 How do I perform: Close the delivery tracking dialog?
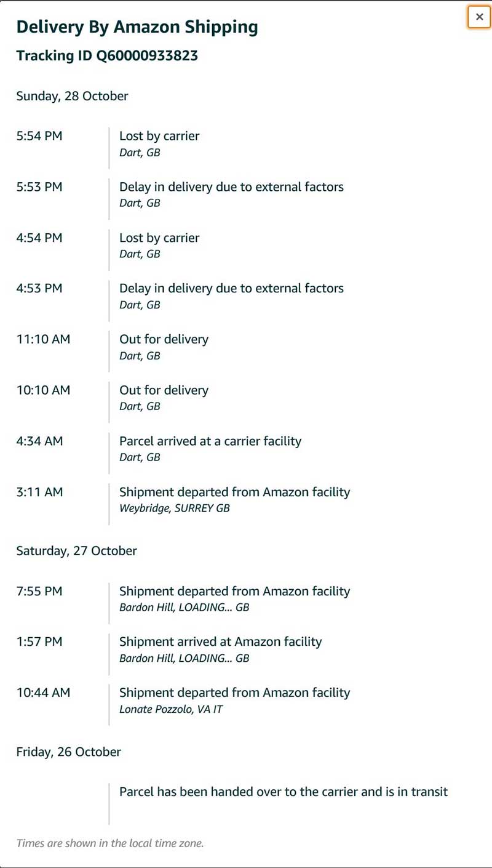pos(479,17)
